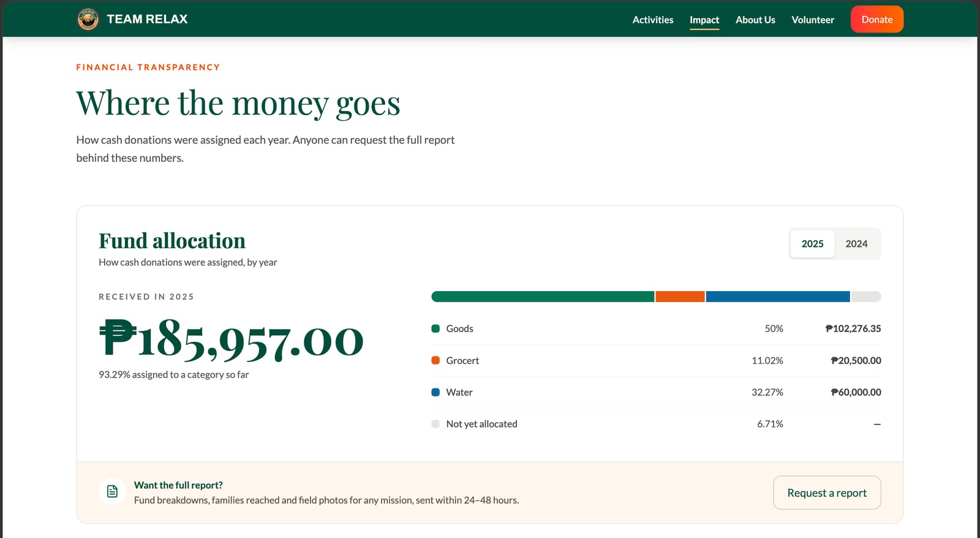The height and width of the screenshot is (538, 980).
Task: Click the 50% Goods percentage
Action: pos(774,328)
